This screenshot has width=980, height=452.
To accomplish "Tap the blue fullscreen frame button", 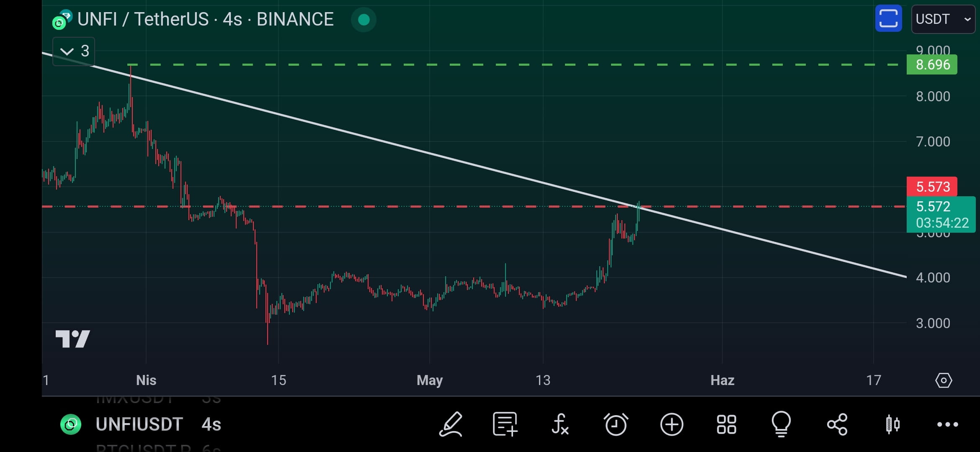I will [888, 19].
